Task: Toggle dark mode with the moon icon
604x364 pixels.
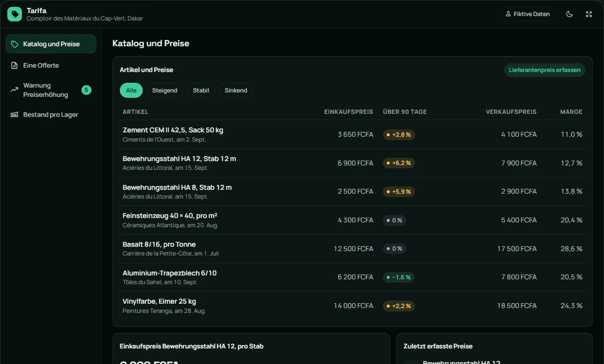Action: coord(569,14)
